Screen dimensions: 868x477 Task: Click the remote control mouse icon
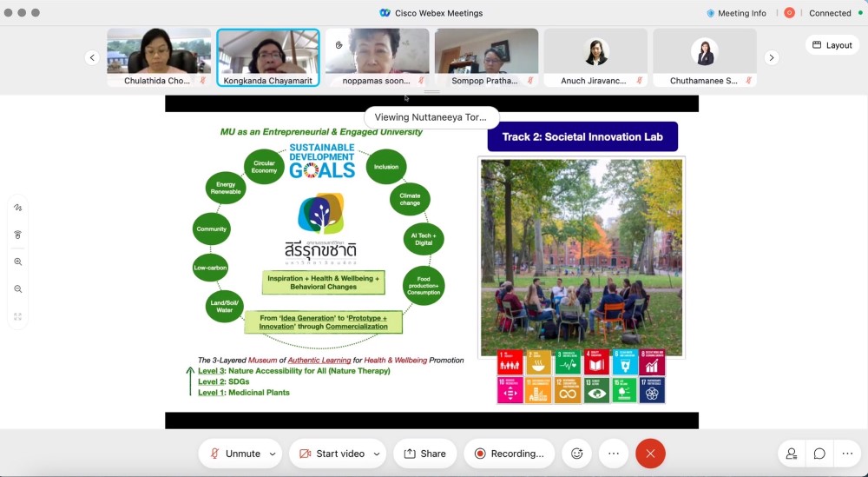[x=17, y=235]
